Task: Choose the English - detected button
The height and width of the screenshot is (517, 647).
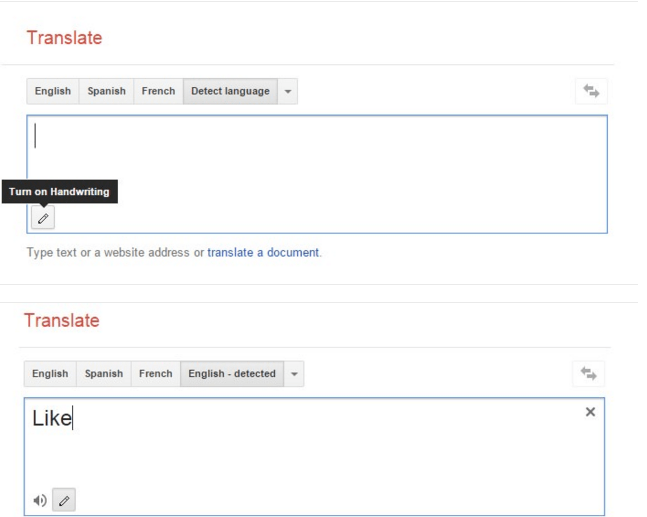Action: [x=232, y=374]
